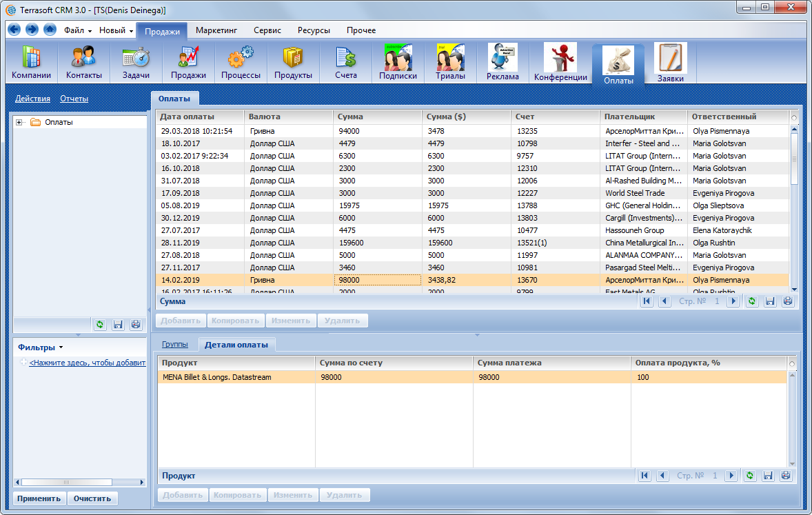Viewport: 812px width, 515px height.
Task: Open the Реклама section
Action: (x=503, y=62)
